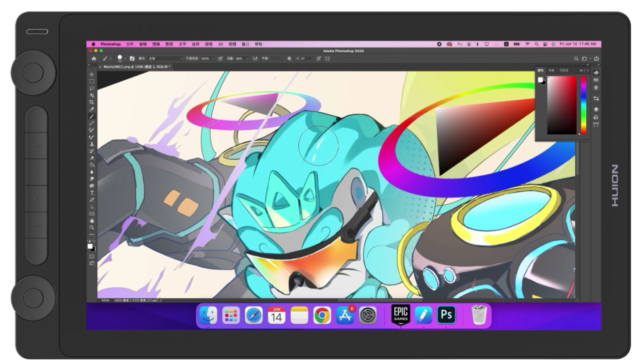Open Epic Games launcher from the Dock
Viewport: 642px width, 364px height.
tap(400, 316)
